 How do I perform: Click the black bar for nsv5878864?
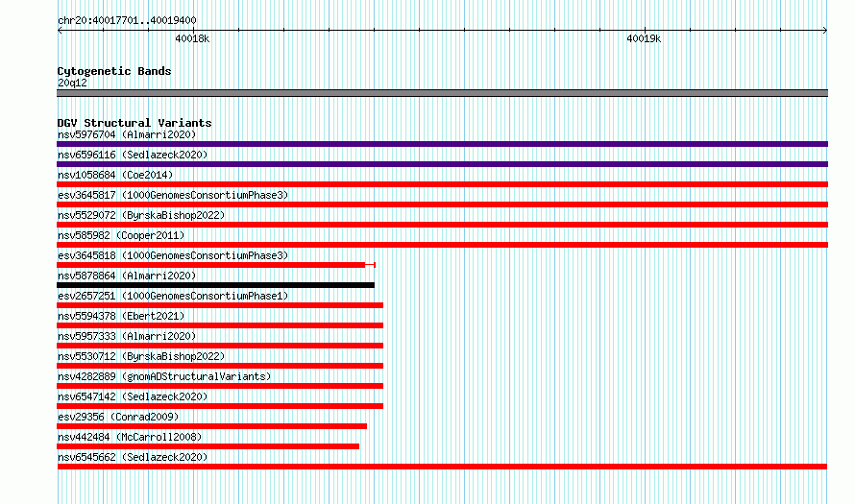click(x=215, y=285)
